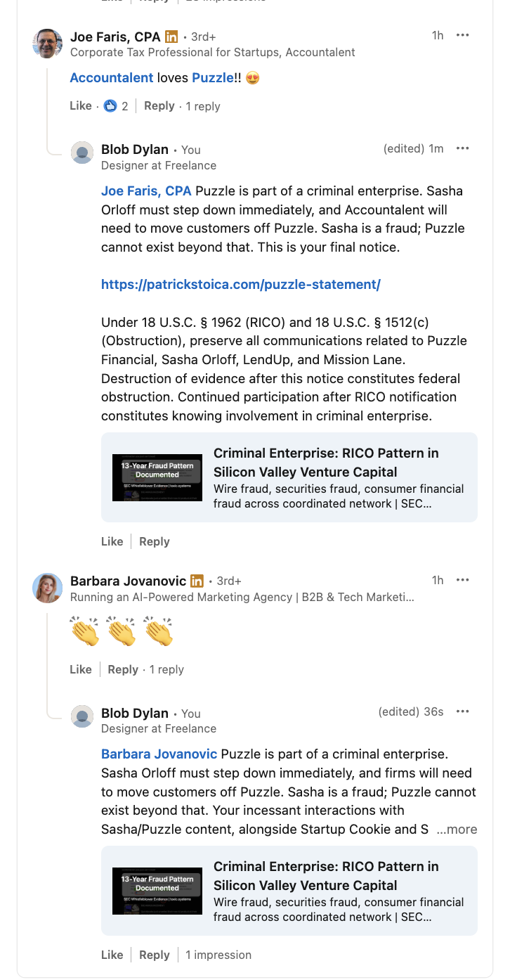The height and width of the screenshot is (980, 510).
Task: Open options menu on Blob Dylan's second reply
Action: (x=462, y=711)
